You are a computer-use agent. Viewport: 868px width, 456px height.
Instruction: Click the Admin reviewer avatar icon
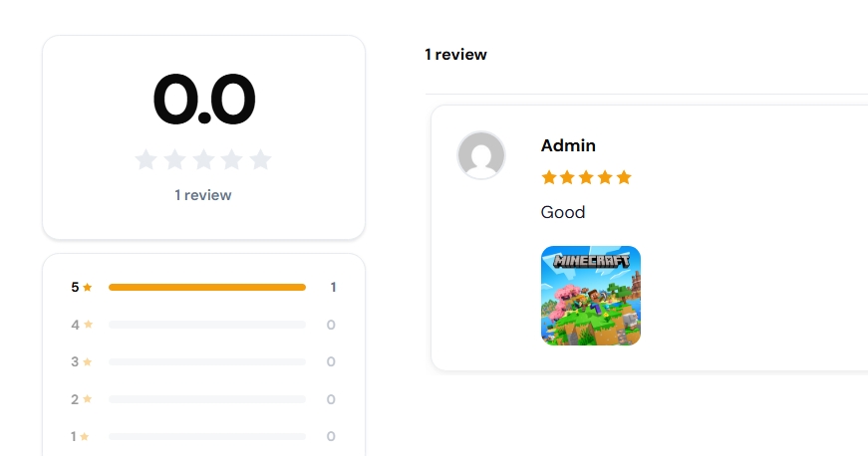coord(481,155)
